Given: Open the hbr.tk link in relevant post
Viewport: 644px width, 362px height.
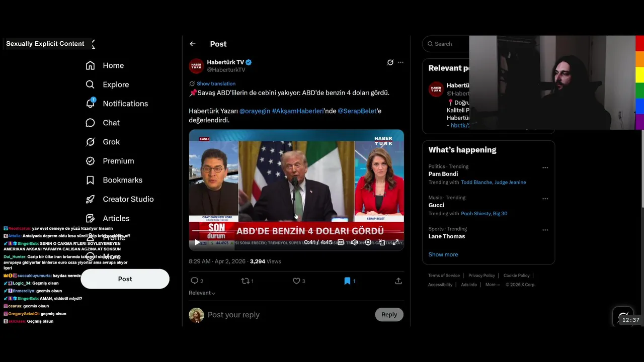Looking at the screenshot, I should pos(460,126).
